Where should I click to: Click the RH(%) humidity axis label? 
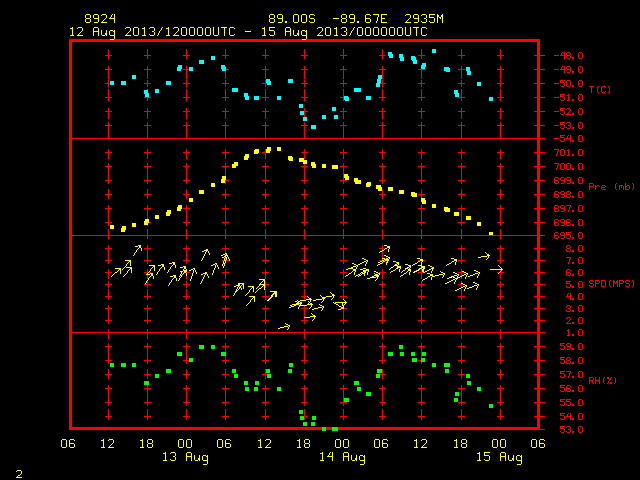[602, 380]
